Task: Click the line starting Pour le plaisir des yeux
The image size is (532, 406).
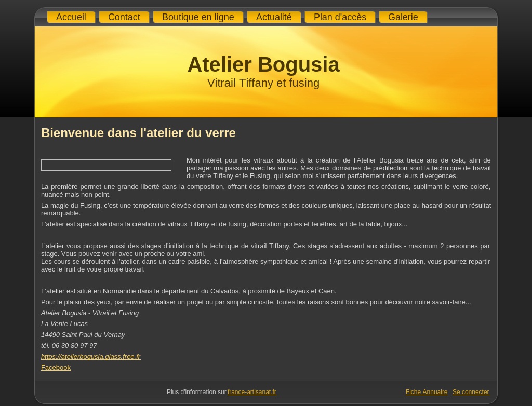Action: pos(256,302)
